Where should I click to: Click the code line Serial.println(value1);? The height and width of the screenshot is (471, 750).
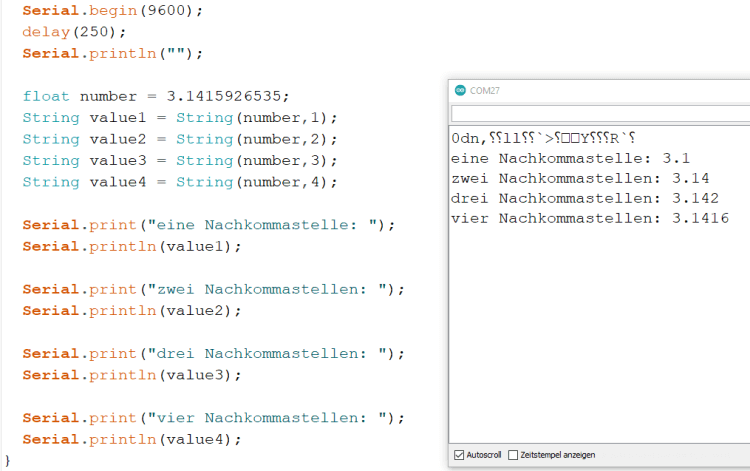tap(132, 246)
